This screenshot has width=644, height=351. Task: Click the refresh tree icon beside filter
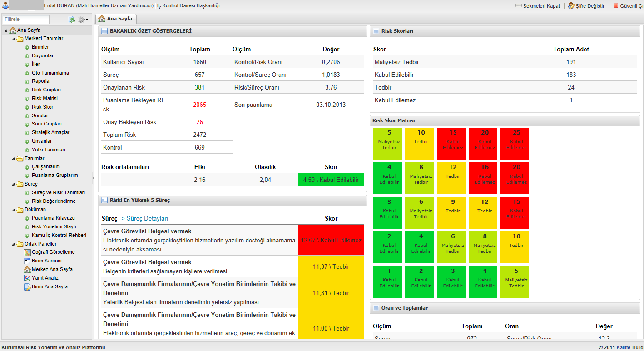pos(71,20)
